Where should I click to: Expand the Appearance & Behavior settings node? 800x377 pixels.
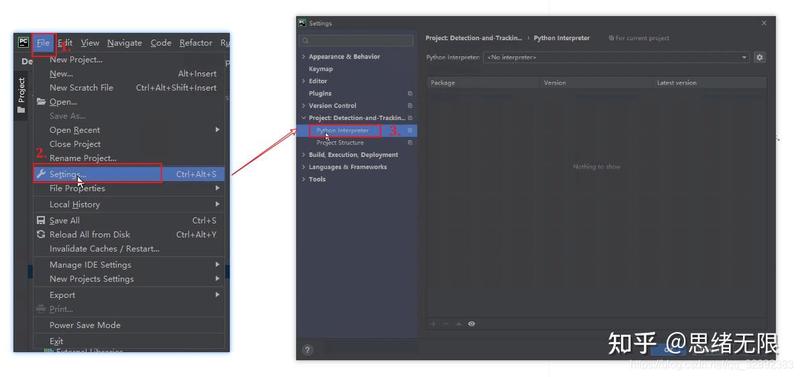pos(304,57)
